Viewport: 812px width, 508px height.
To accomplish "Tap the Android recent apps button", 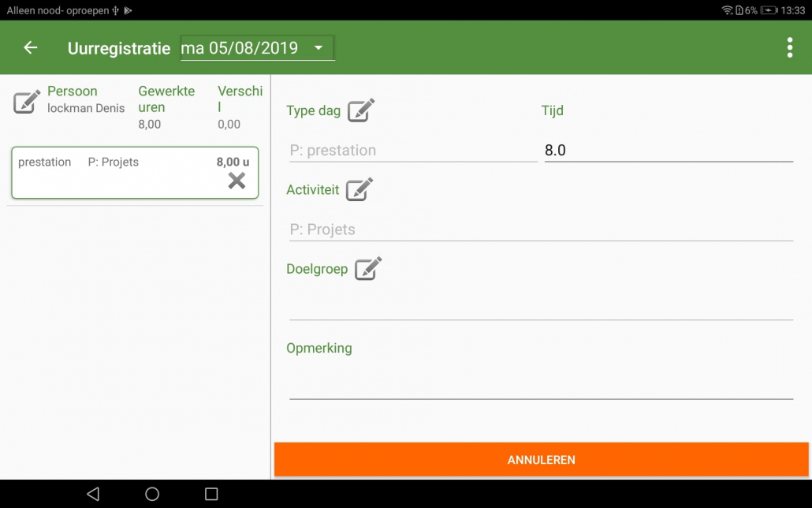I will [x=211, y=494].
